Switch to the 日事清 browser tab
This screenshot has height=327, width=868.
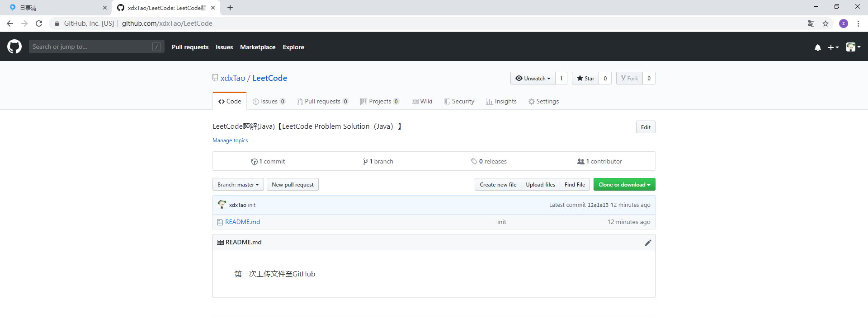tap(57, 8)
